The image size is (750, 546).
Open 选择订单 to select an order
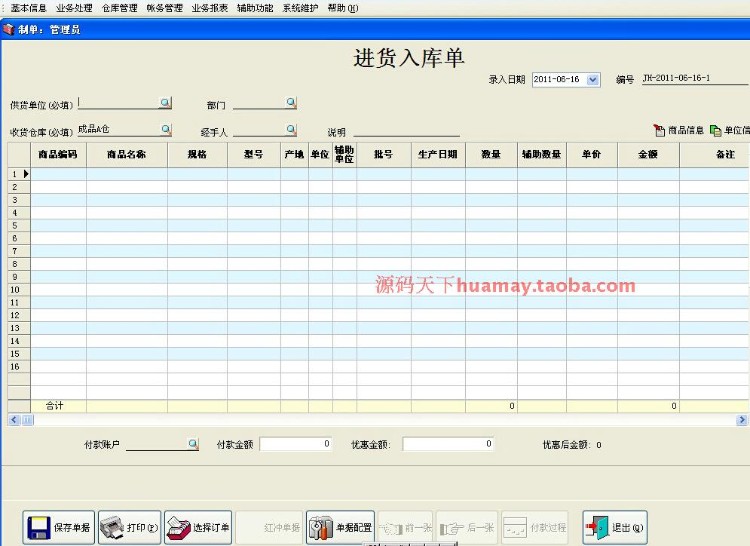[198, 527]
